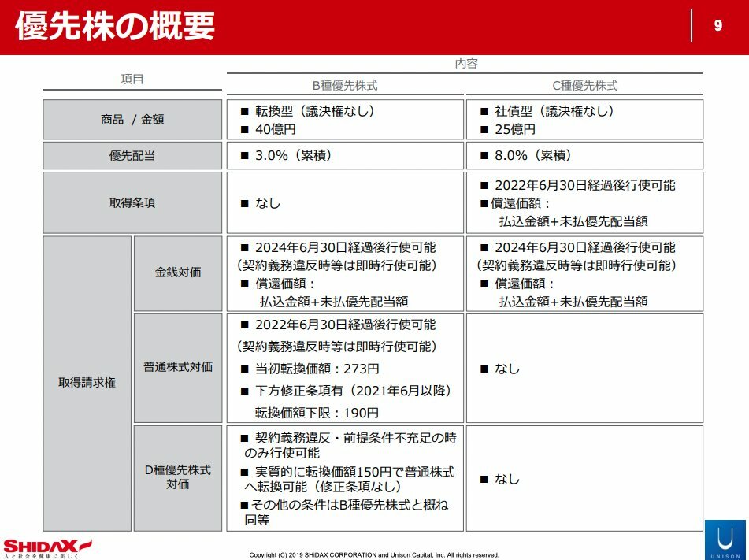Click 2024年6月30日経過後行使可能 in B種 金銭対価 cell
This screenshot has height=560, width=749.
coord(346,247)
